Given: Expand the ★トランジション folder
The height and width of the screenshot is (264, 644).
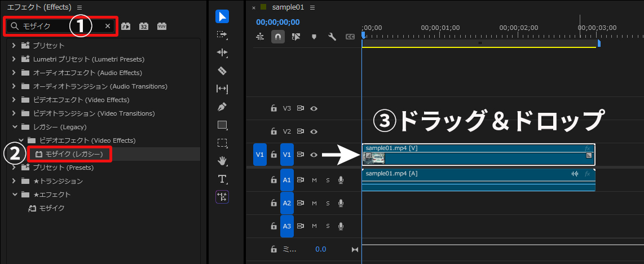Looking at the screenshot, I should click(x=14, y=181).
